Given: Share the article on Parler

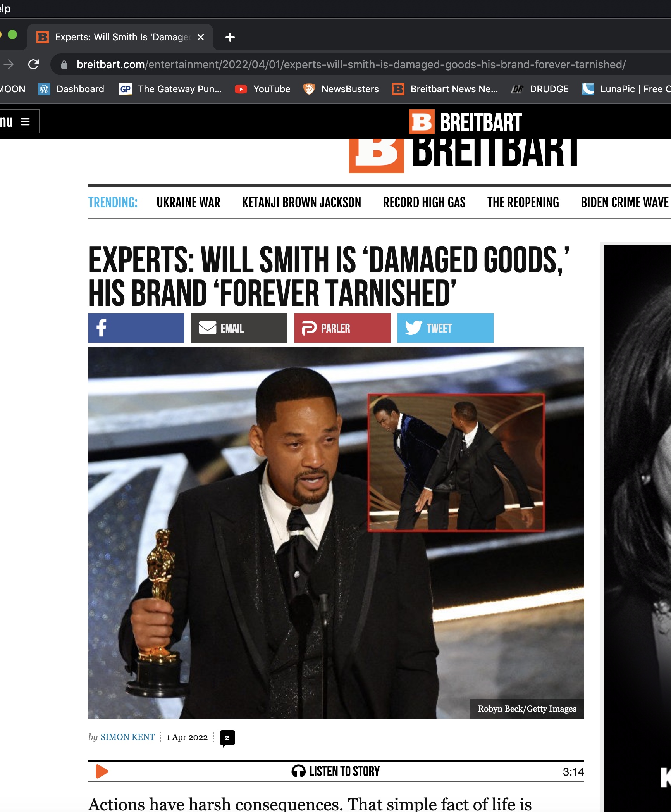Looking at the screenshot, I should 342,328.
